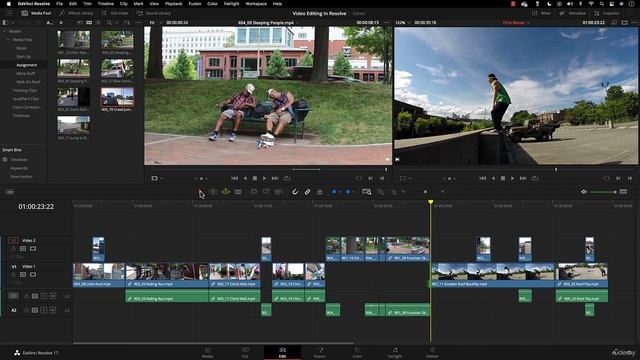The width and height of the screenshot is (640, 360).
Task: Click the Insert Clip toolbar icon
Action: click(253, 192)
